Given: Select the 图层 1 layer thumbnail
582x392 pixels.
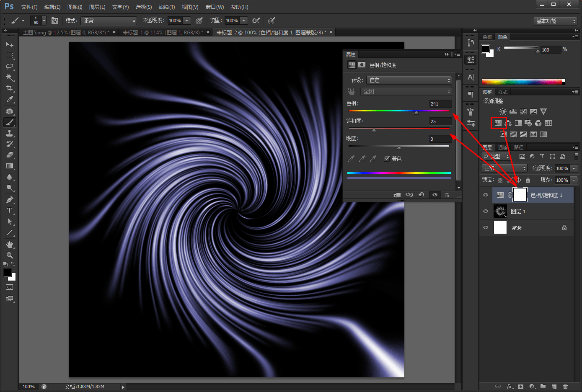Looking at the screenshot, I should pos(500,211).
